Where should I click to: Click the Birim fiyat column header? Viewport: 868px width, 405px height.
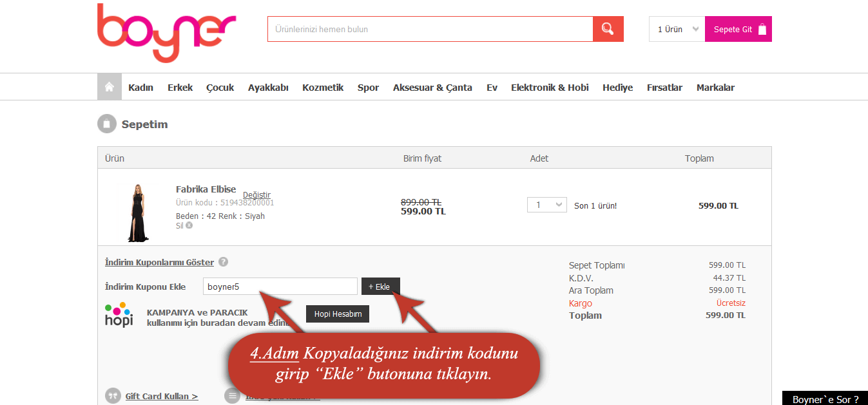(x=422, y=158)
